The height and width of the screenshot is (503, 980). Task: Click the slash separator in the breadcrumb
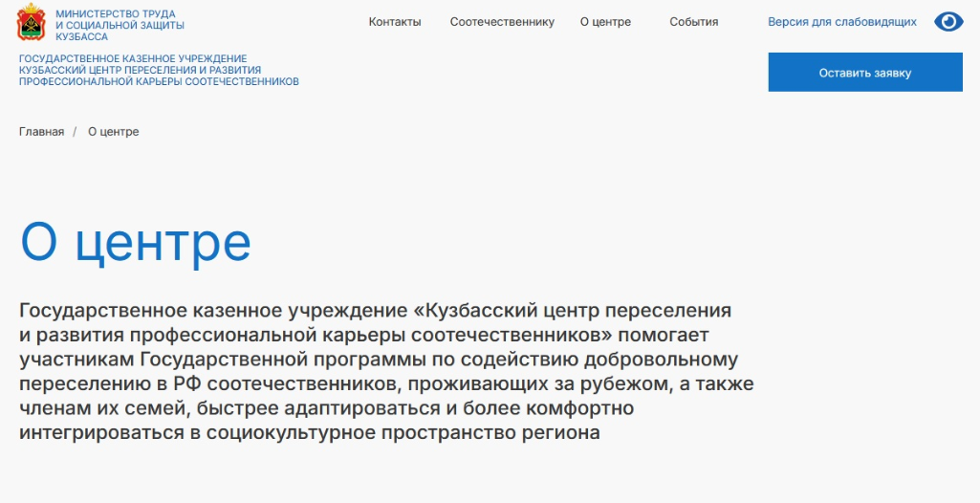point(75,132)
